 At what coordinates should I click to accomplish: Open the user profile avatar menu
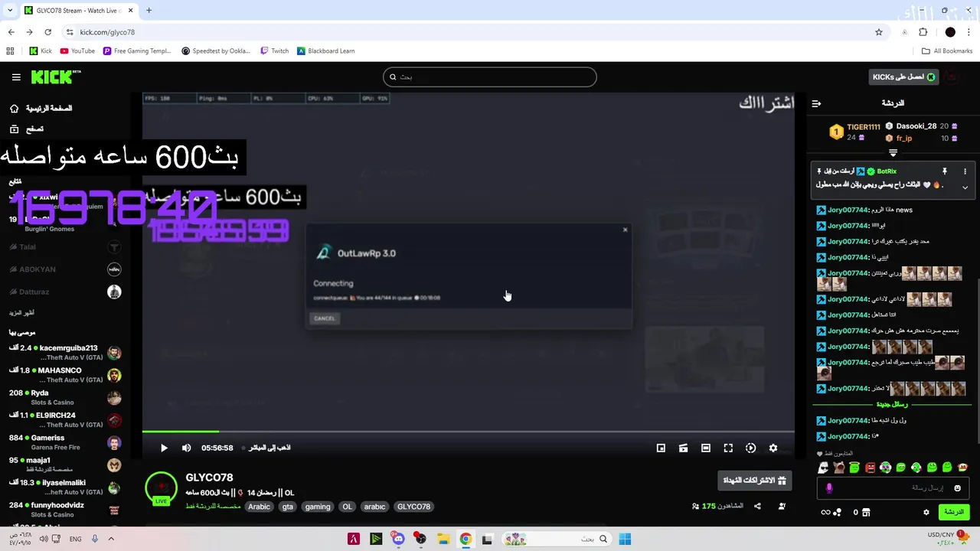[x=952, y=77]
